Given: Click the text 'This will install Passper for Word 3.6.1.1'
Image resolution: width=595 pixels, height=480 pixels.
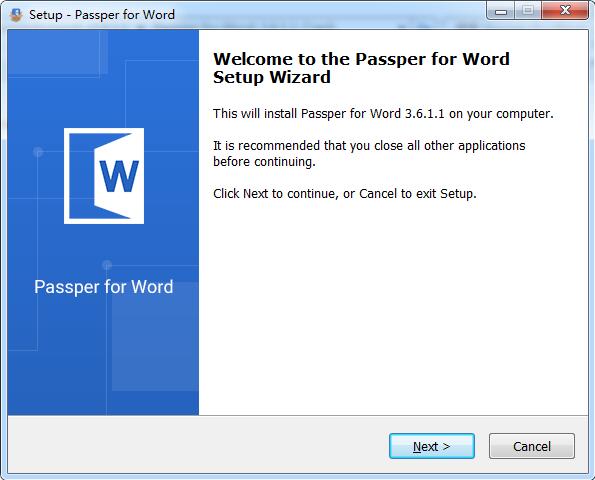Looking at the screenshot, I should 328,113.
